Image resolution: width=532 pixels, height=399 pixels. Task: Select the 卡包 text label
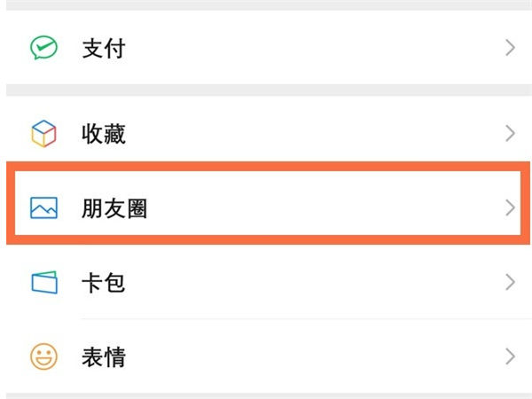(x=103, y=283)
